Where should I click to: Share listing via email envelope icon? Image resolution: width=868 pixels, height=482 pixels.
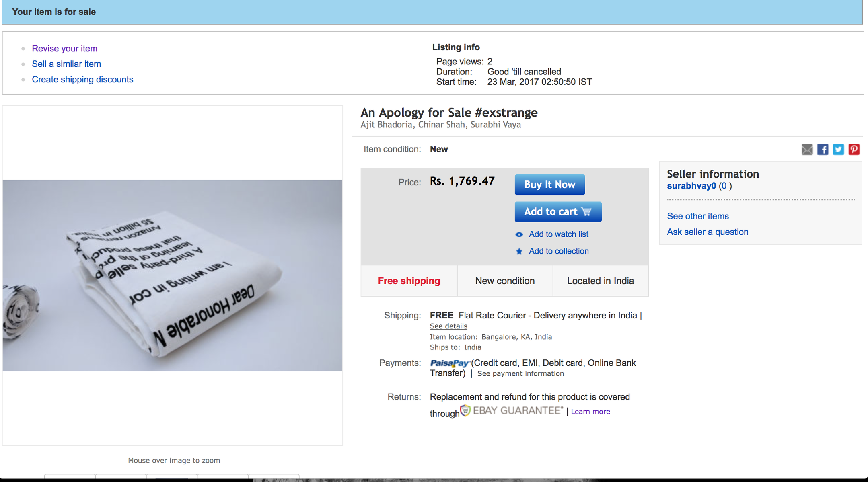(807, 150)
